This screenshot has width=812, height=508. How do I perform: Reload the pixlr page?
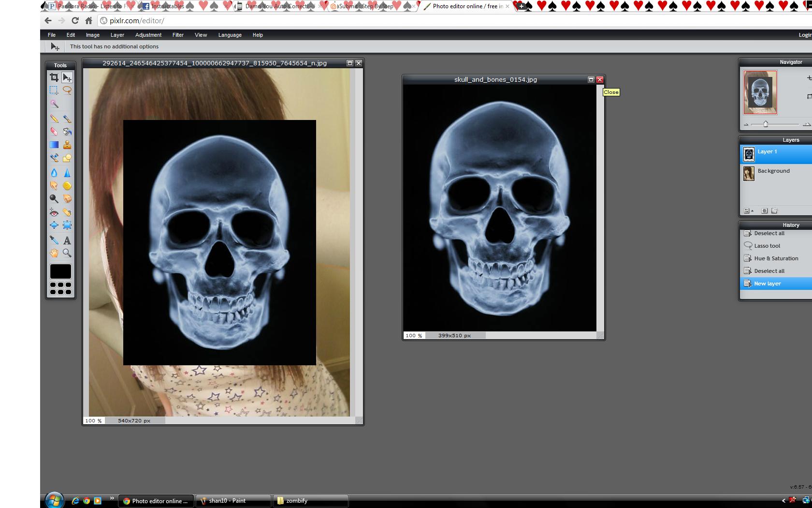(x=75, y=21)
